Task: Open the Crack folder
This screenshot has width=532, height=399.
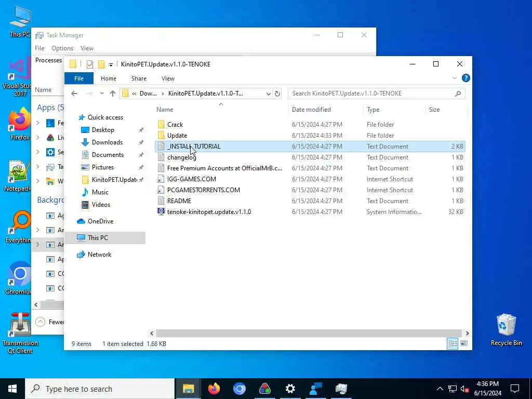Action: point(175,125)
